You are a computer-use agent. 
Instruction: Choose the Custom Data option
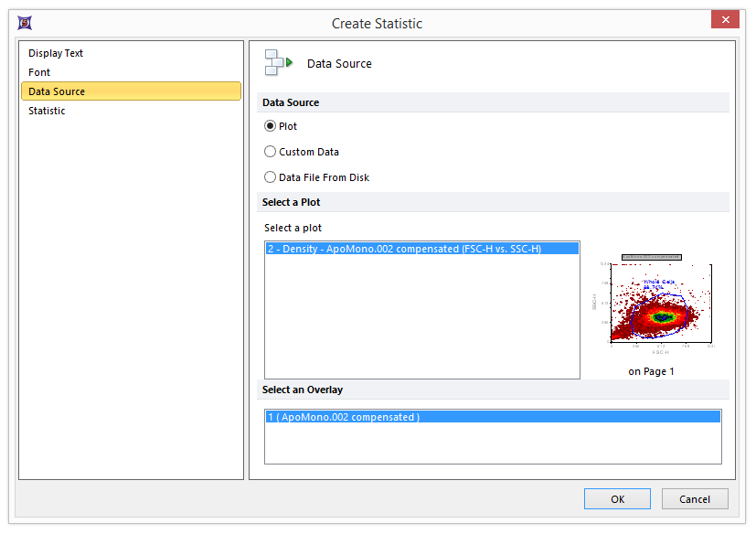pos(271,152)
